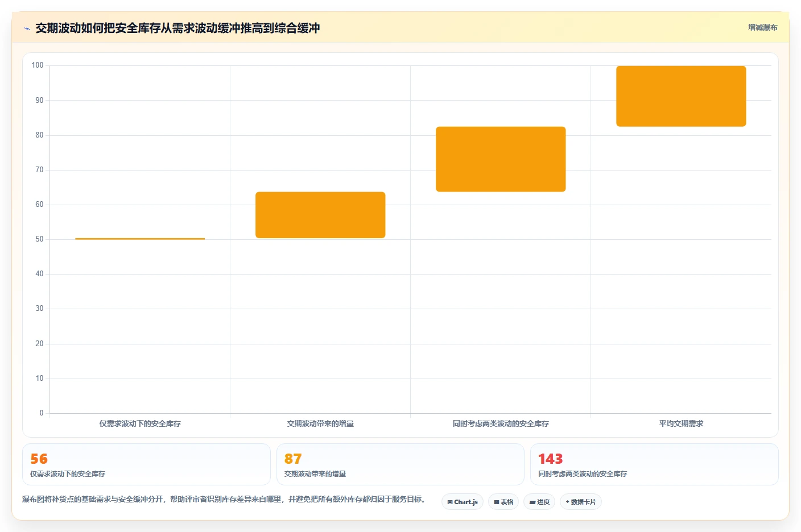Click the y-axis value 0
Image resolution: width=801 pixels, height=532 pixels.
coord(41,413)
